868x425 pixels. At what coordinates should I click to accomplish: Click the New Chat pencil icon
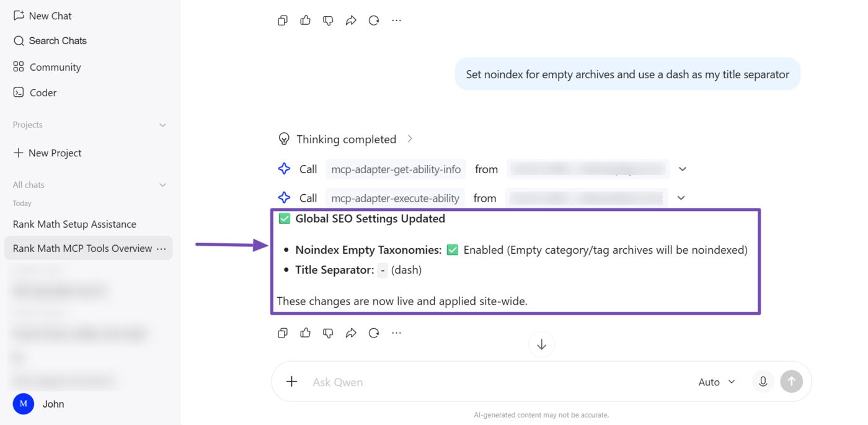click(x=19, y=16)
